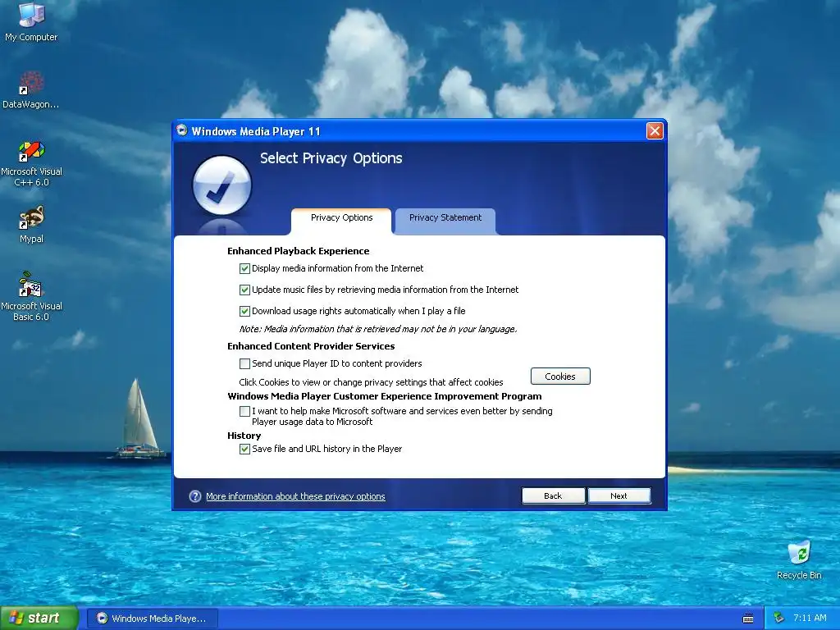The image size is (840, 630).
Task: Click the Windows Media Player title bar icon
Action: click(x=182, y=130)
